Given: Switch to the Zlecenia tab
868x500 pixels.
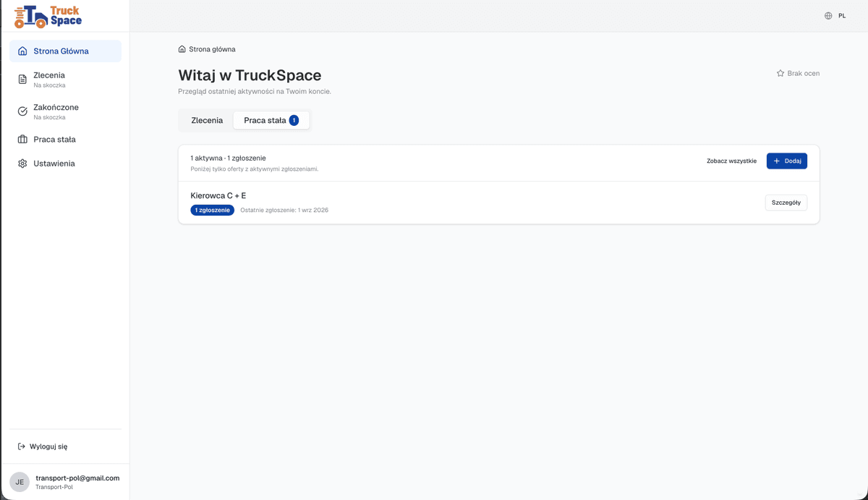Looking at the screenshot, I should 207,120.
